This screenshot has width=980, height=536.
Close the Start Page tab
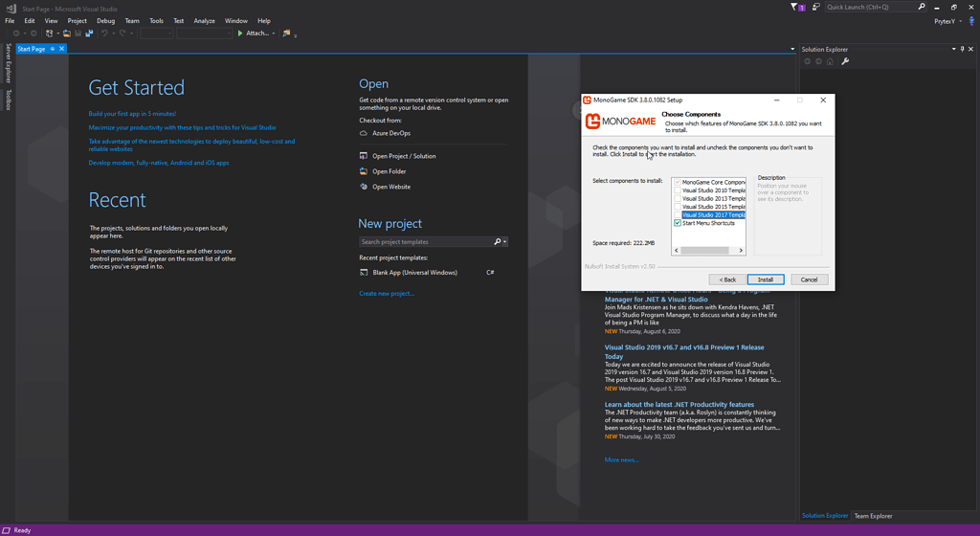(x=61, y=49)
